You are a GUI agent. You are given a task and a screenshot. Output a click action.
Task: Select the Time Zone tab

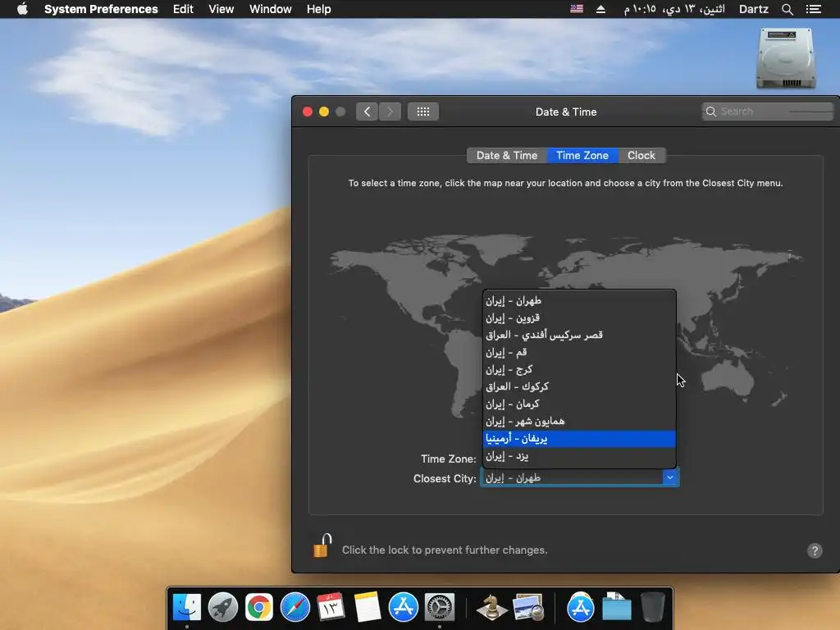click(x=582, y=155)
